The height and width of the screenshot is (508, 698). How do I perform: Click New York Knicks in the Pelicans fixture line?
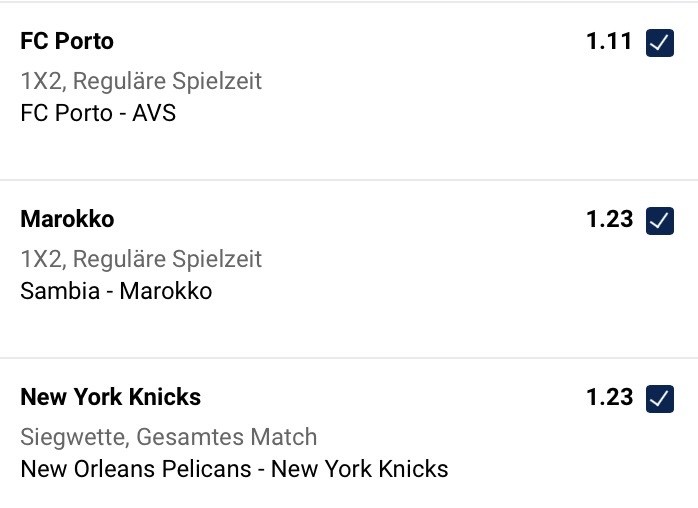[360, 469]
